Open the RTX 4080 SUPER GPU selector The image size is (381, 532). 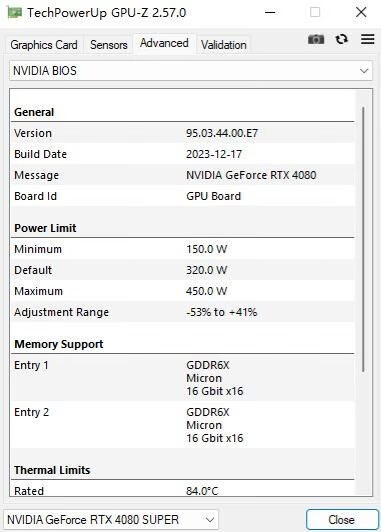point(111,519)
